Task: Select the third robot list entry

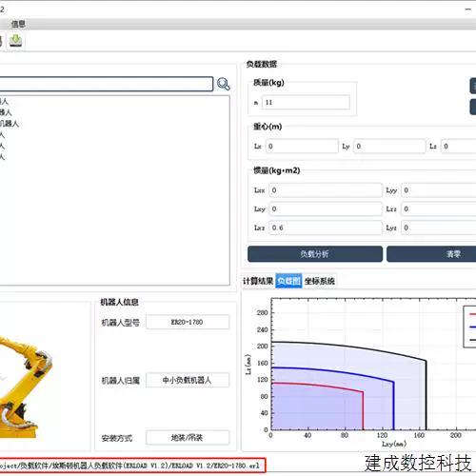Action: (x=10, y=124)
